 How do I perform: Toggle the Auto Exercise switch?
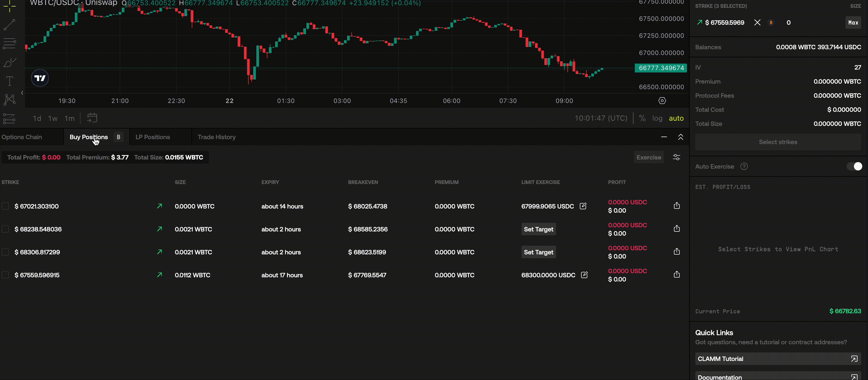[854, 166]
